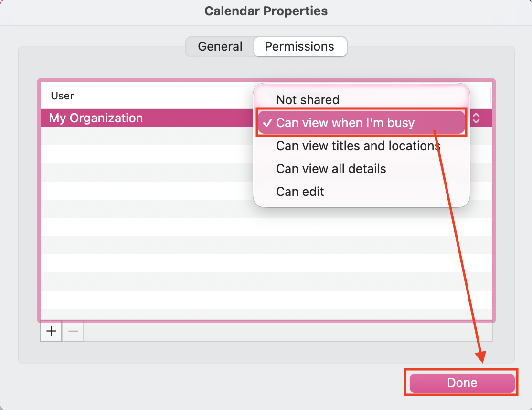Add a new person with the plus button
The image size is (532, 410).
tap(51, 331)
